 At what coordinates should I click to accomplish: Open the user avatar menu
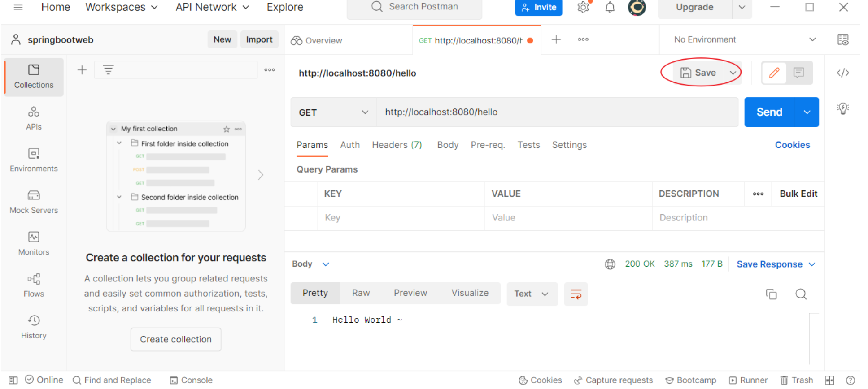click(x=637, y=7)
